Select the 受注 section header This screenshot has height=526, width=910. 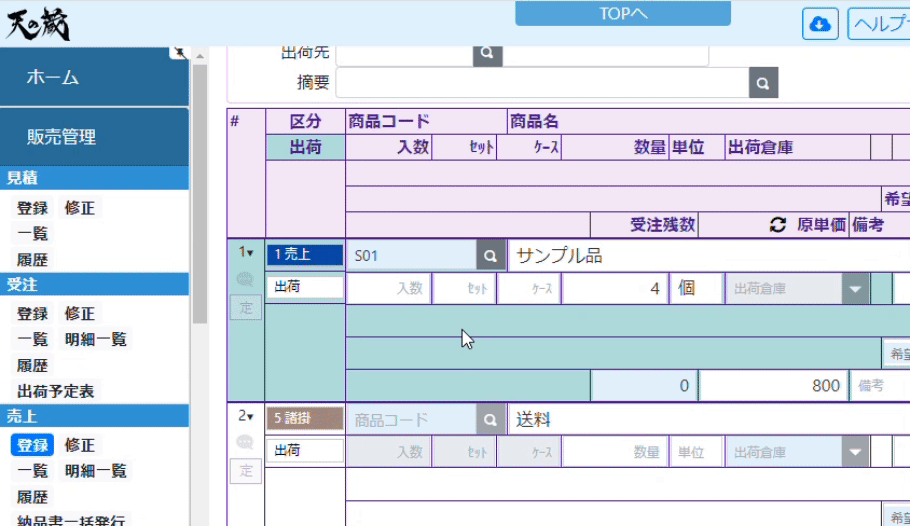point(95,284)
